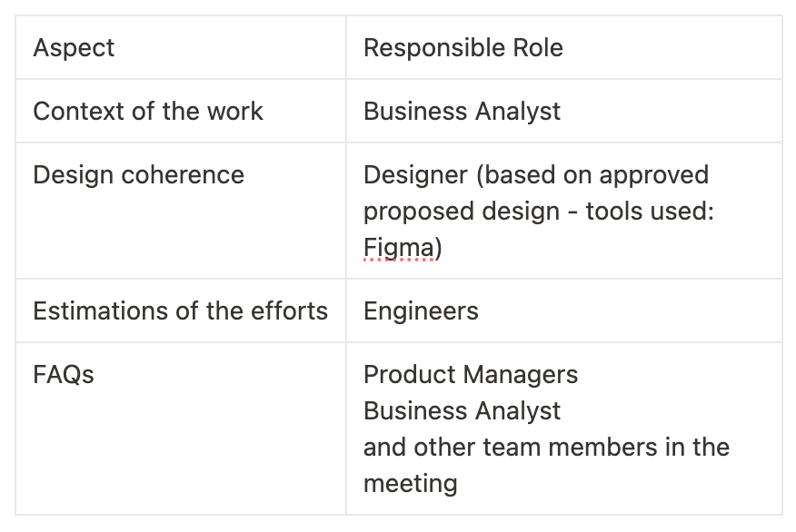
Task: Click the 'proposed design - tools used:' line
Action: coord(539,212)
